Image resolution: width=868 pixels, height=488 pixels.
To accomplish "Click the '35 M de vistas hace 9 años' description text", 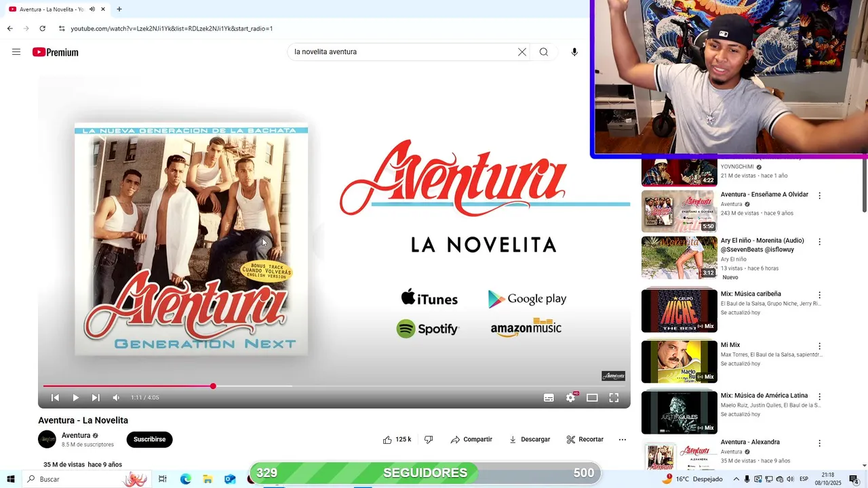I will (83, 465).
